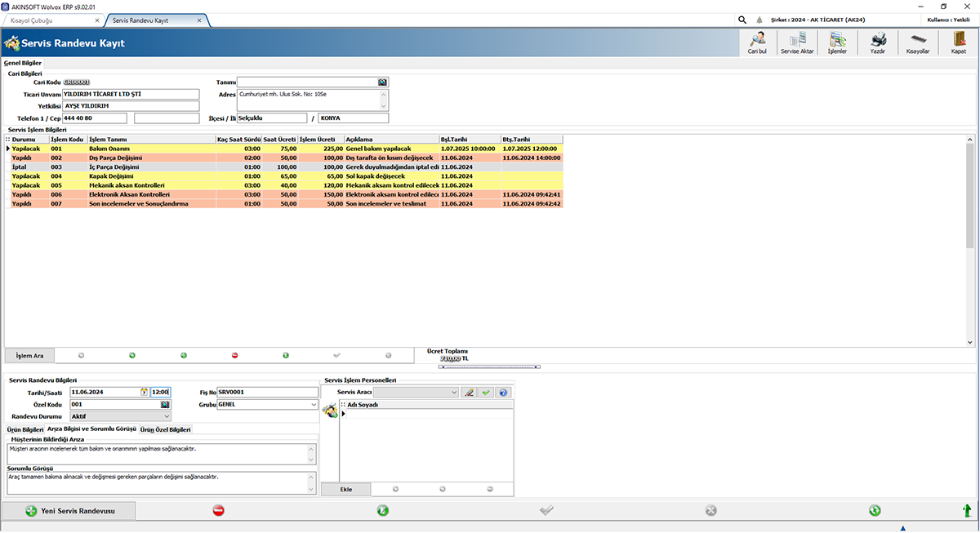Click the pencil edit icon beside Servis Aracı
This screenshot has width=980, height=533.
pos(470,392)
